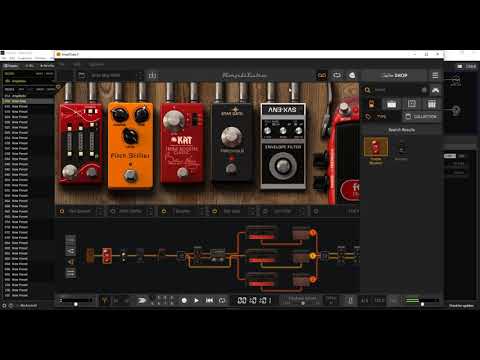This screenshot has height=360, width=480.
Task: Click the amp-shaped icon right of search field
Action: point(435,90)
